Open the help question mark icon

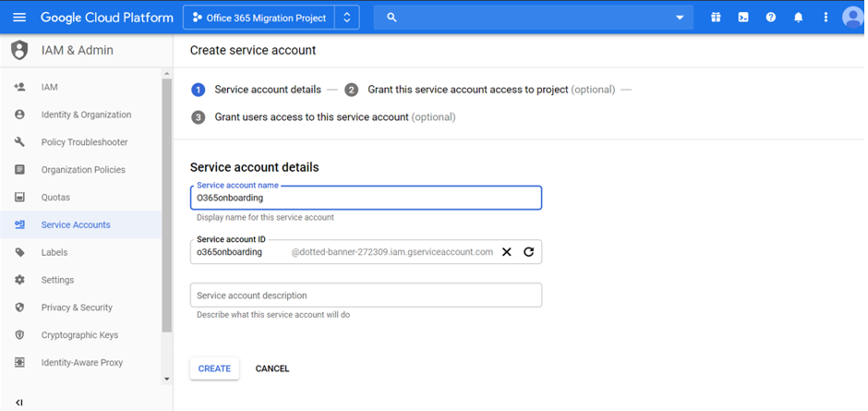click(x=771, y=18)
